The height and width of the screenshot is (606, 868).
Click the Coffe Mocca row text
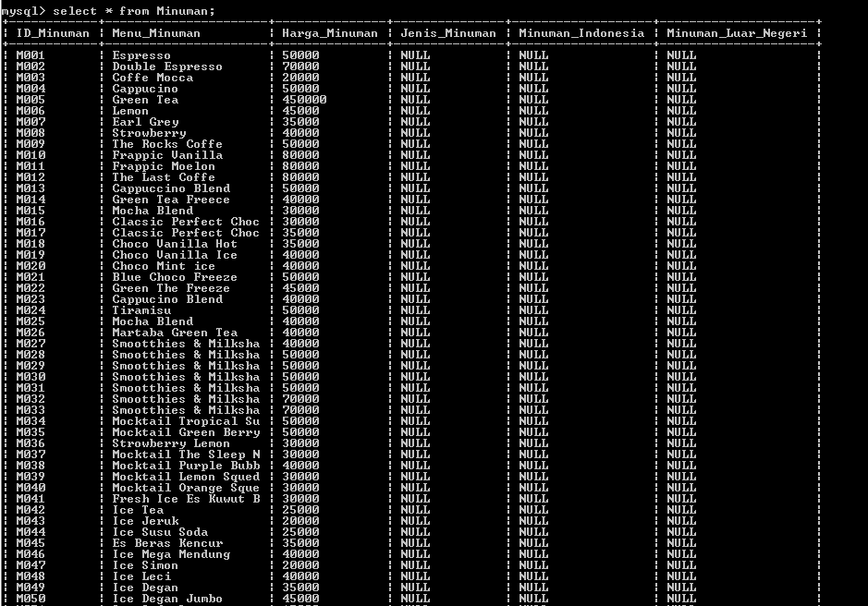pos(153,78)
